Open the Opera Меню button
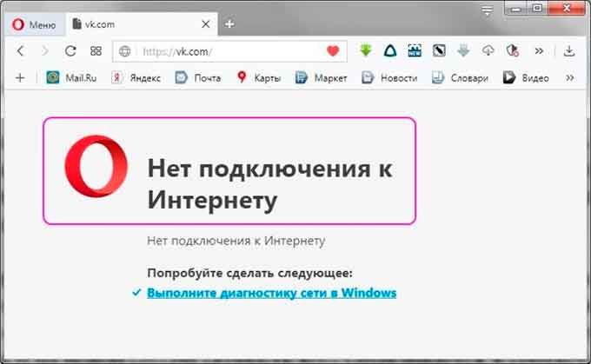The width and height of the screenshot is (591, 364). [34, 24]
